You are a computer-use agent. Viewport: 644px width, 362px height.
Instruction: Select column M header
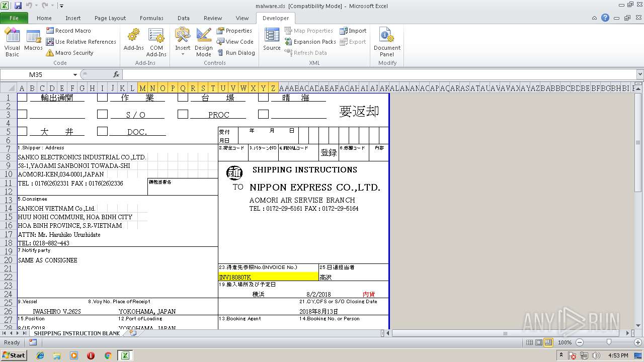[x=142, y=88]
